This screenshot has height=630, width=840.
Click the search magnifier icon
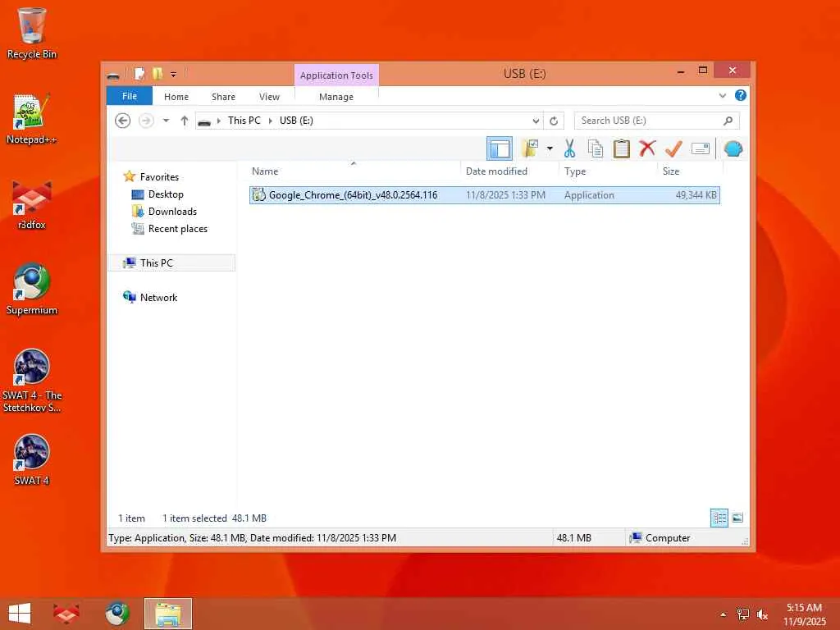pyautogui.click(x=728, y=121)
